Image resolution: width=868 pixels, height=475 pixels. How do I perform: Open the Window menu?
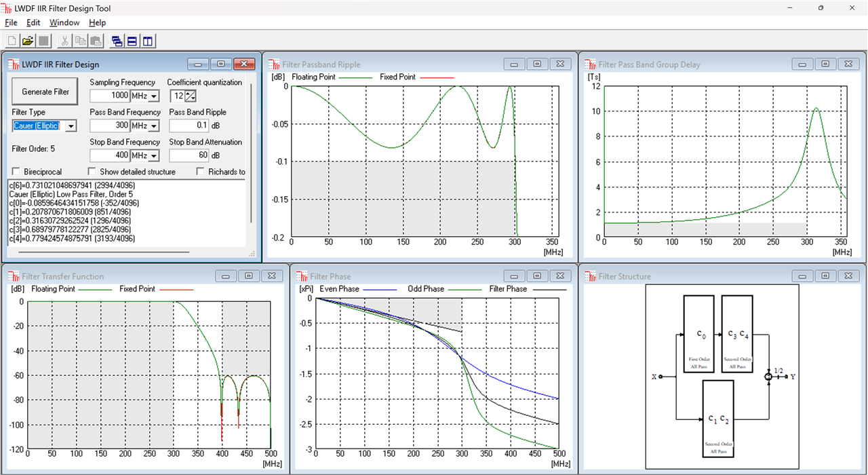pyautogui.click(x=64, y=22)
